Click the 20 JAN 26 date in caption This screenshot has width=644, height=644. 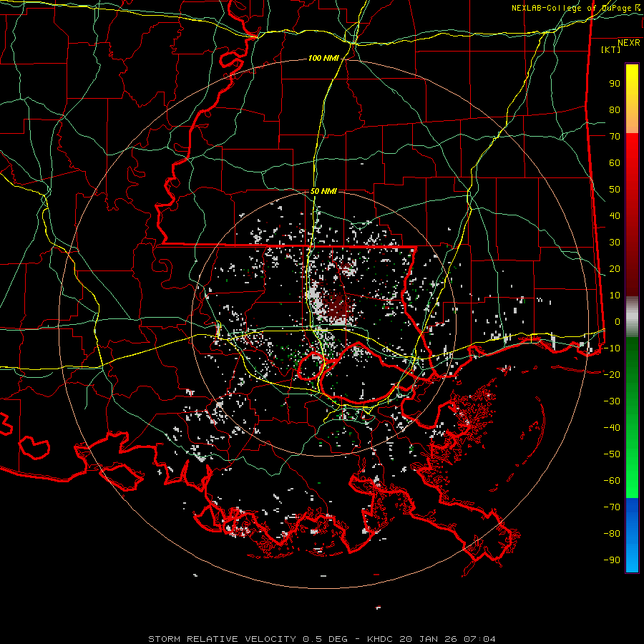(429, 639)
